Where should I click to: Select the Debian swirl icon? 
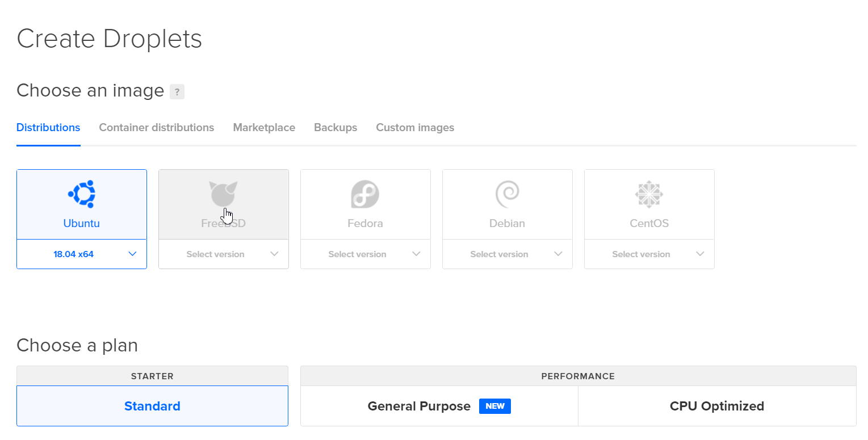[507, 194]
